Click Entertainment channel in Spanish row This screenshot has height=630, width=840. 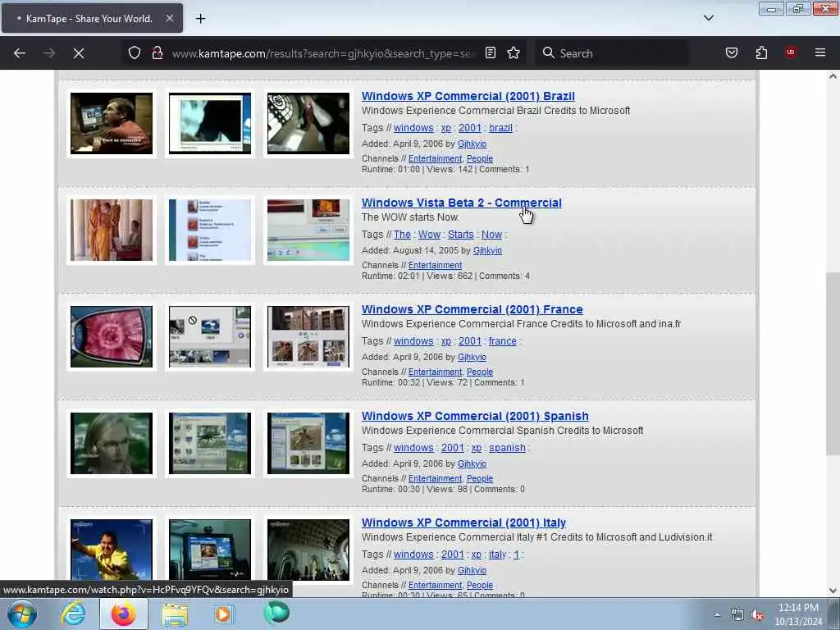(x=435, y=478)
